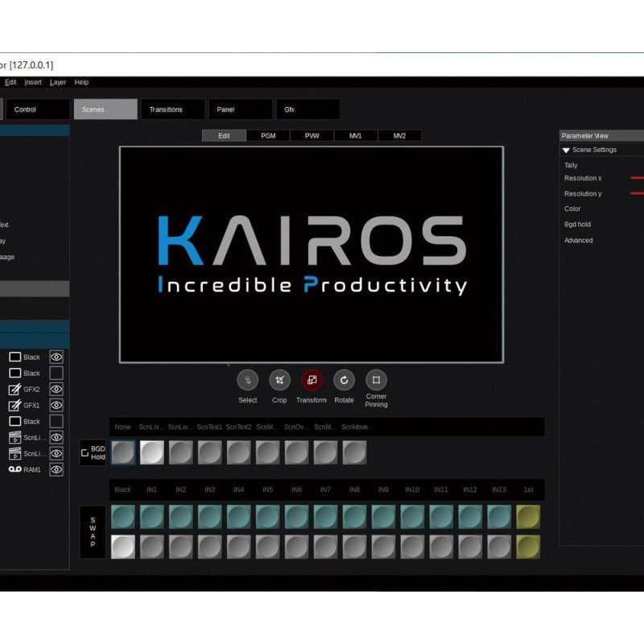This screenshot has width=644, height=644.
Task: Collapse the Scene Settings section
Action: point(566,151)
